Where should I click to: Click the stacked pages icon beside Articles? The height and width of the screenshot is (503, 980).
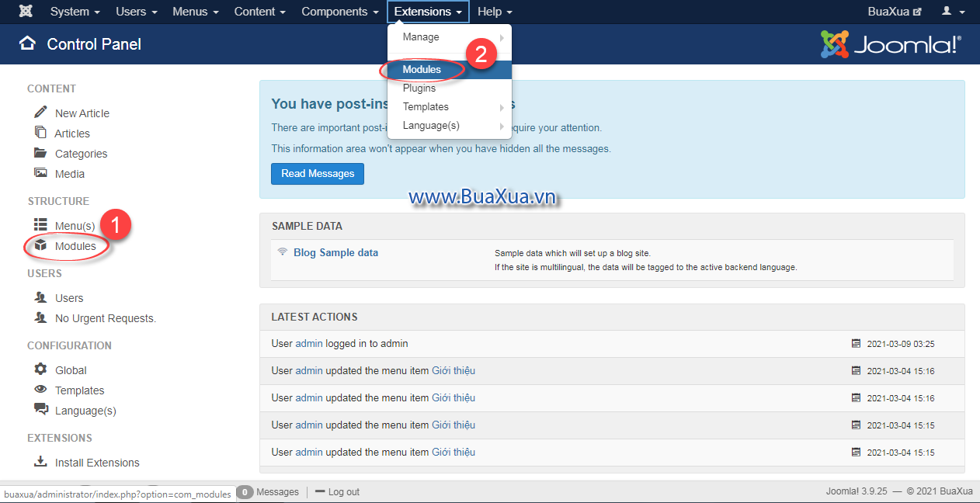click(40, 132)
